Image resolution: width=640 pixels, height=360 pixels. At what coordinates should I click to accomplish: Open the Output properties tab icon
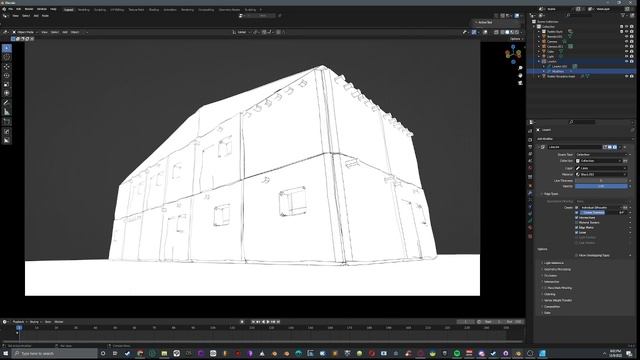point(530,147)
